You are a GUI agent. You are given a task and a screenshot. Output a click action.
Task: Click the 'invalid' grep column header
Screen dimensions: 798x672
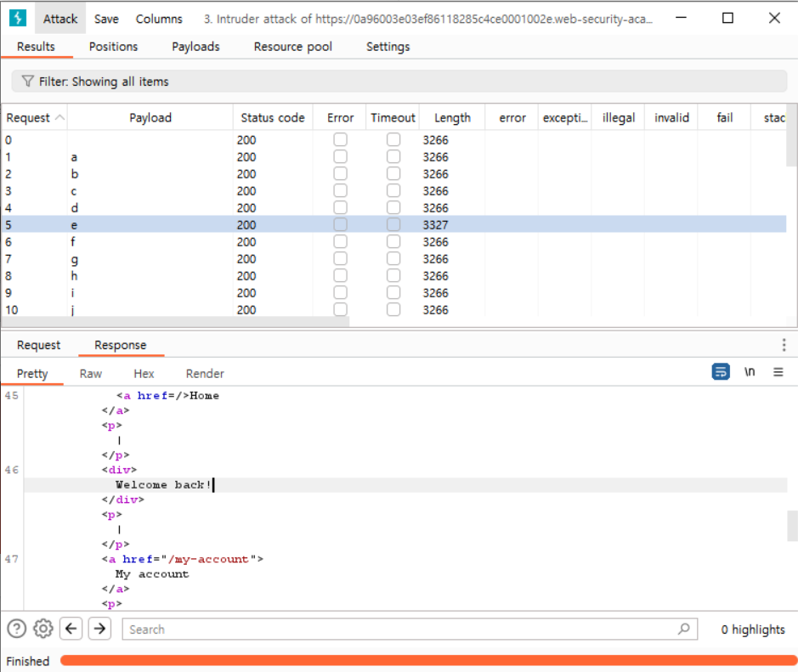[x=671, y=117]
